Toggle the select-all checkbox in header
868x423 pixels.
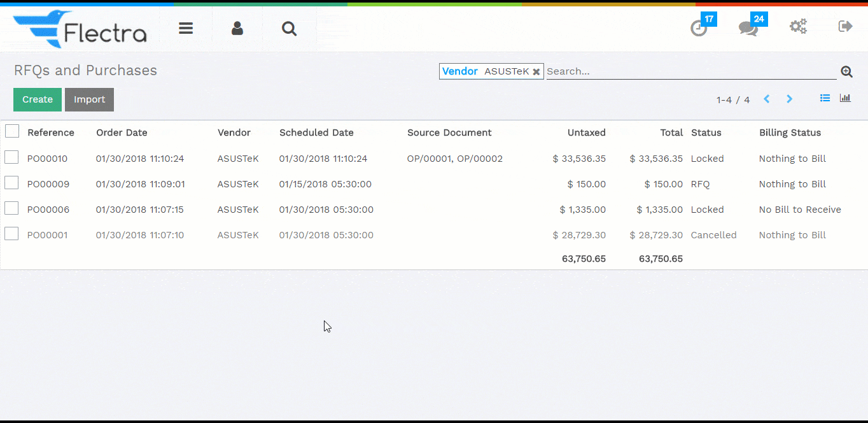[12, 131]
